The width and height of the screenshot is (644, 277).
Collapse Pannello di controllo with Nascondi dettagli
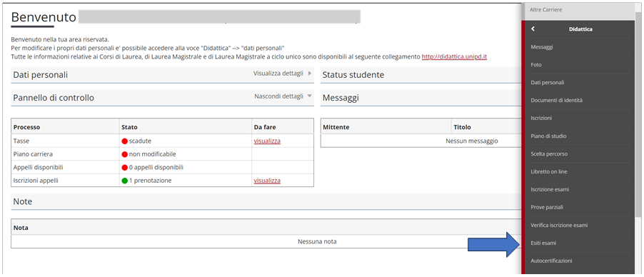(x=283, y=96)
